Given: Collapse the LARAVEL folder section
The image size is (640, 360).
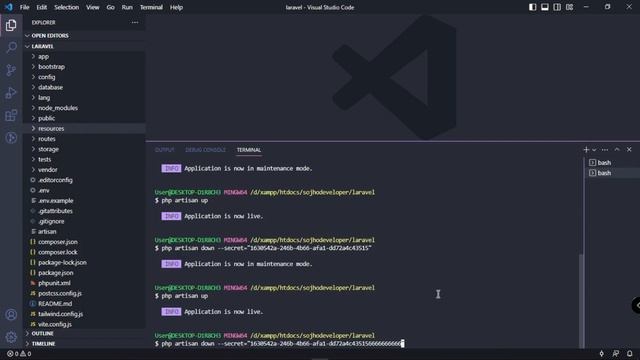Looking at the screenshot, I should click(x=84, y=46).
